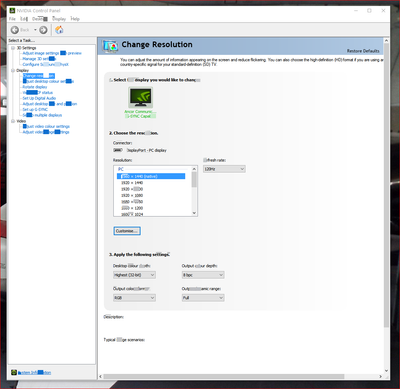Viewport: 400px width, 389px height.
Task: Click the main panel vertical scrollbar thumb
Action: click(x=386, y=185)
